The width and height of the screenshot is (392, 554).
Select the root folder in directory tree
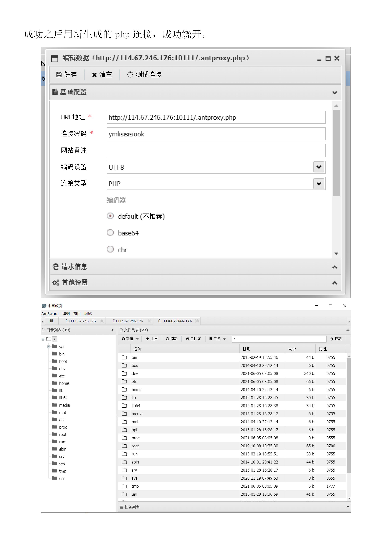(x=63, y=434)
